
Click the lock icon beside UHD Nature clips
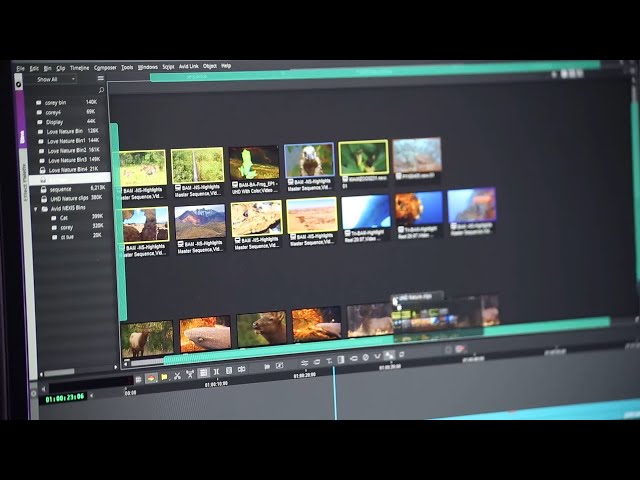pos(44,199)
